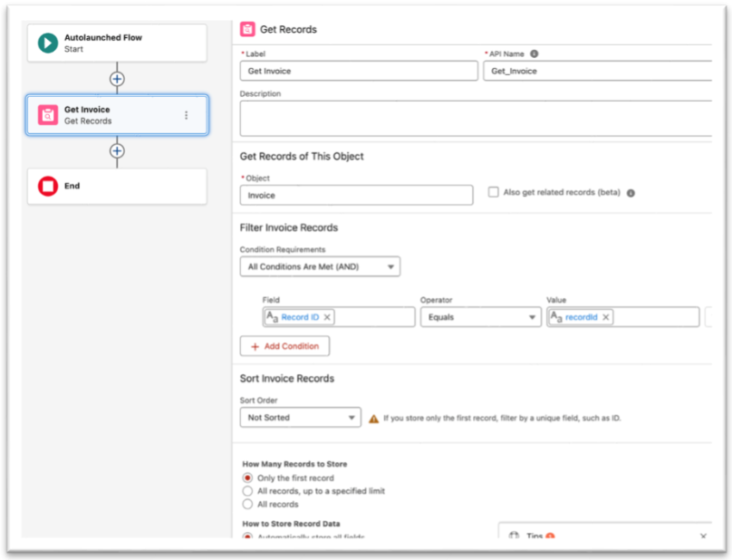
Task: Add element between Start and Get Invoice
Action: coord(117,79)
